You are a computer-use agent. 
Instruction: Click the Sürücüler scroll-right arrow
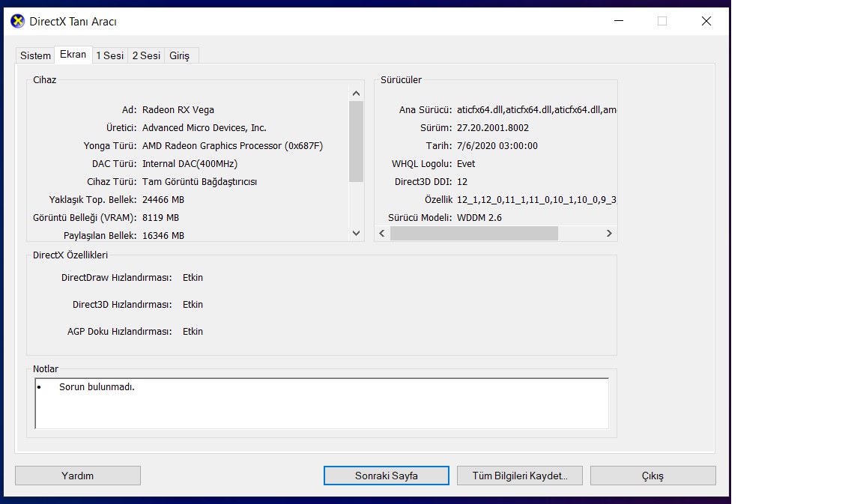tap(609, 234)
